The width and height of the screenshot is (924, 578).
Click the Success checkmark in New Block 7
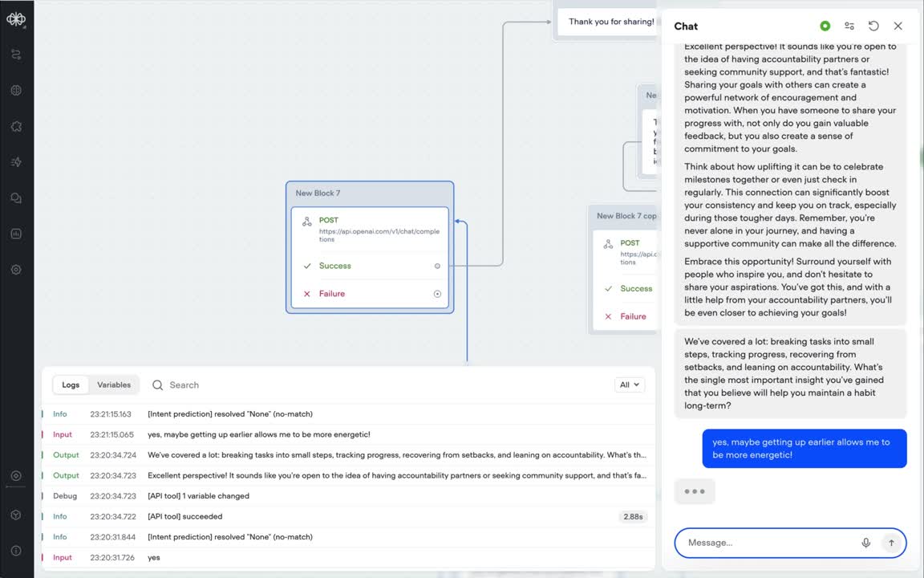[x=307, y=266]
